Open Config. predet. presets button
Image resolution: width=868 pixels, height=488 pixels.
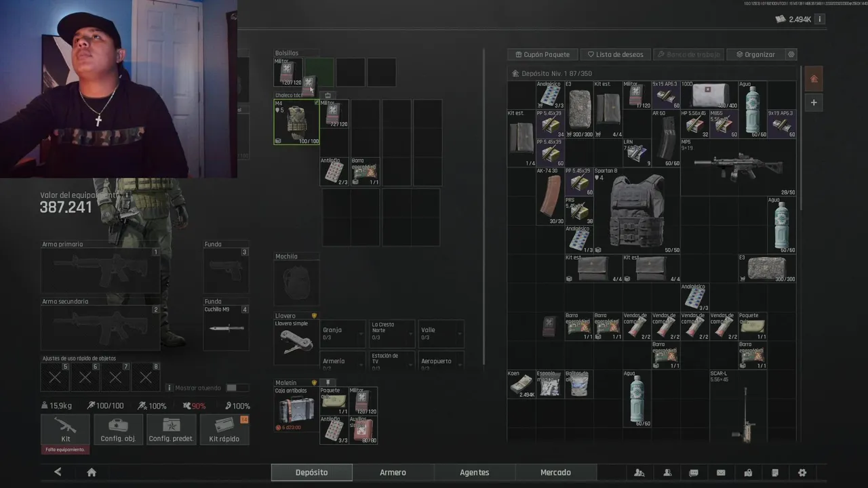(172, 429)
